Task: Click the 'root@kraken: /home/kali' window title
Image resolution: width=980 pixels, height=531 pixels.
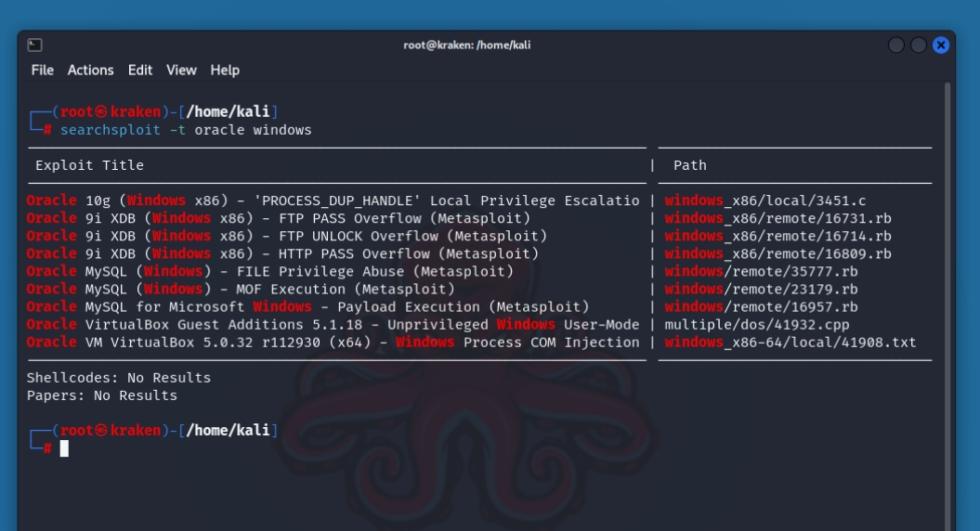Action: pyautogui.click(x=467, y=45)
